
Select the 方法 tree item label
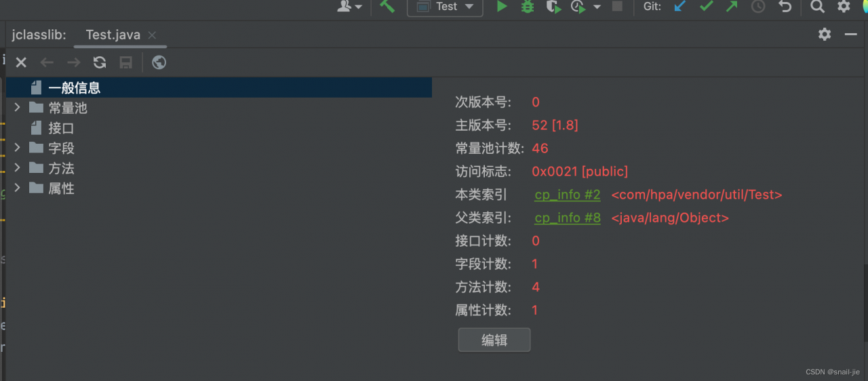tap(61, 168)
